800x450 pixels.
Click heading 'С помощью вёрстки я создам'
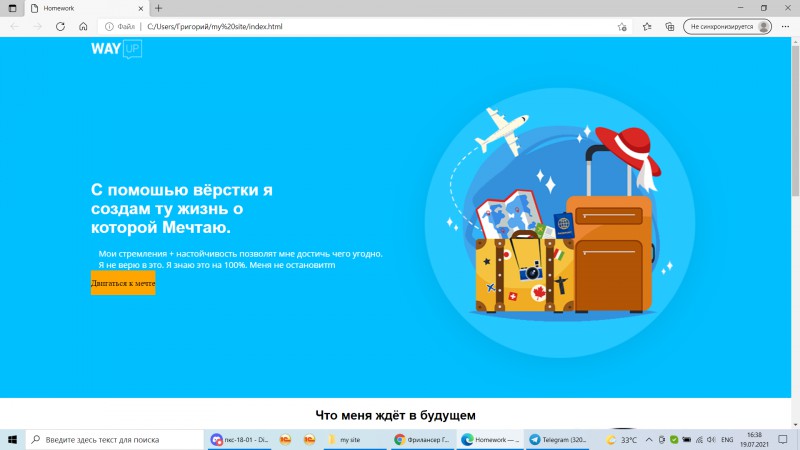coord(182,209)
